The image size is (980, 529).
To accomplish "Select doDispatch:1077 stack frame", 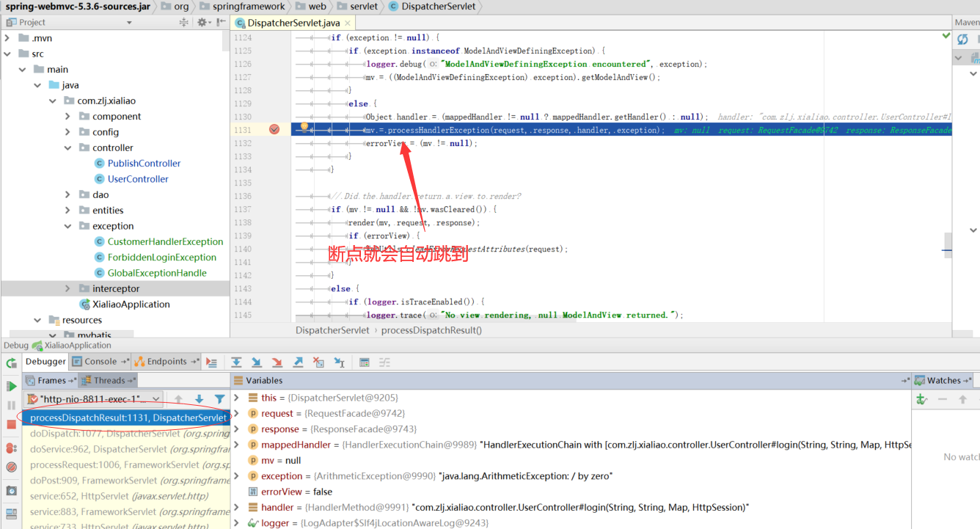I will pos(126,433).
